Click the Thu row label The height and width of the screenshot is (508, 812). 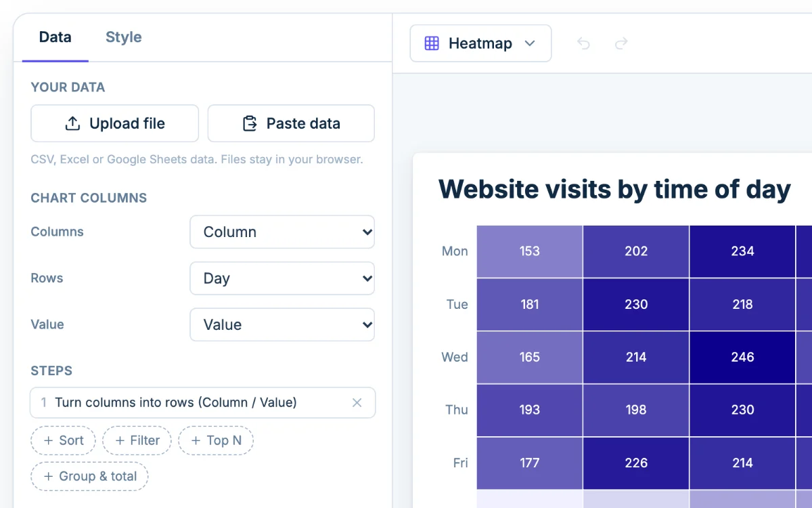[x=457, y=410]
